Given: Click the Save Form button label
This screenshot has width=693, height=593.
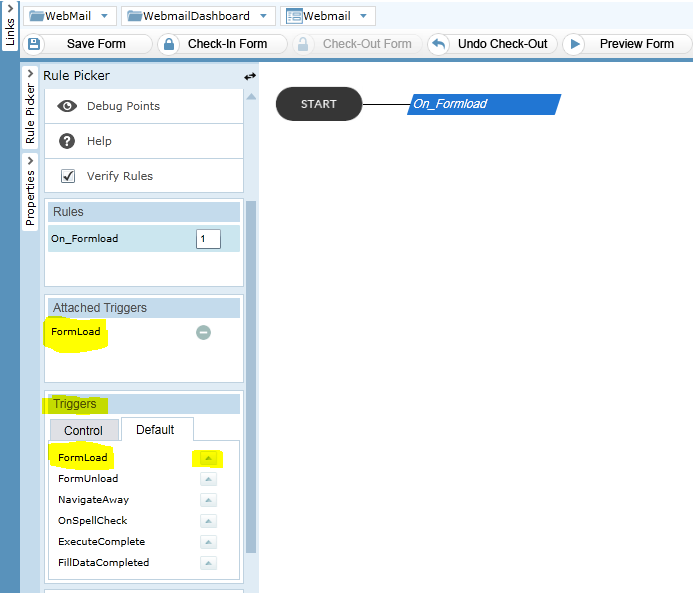Looking at the screenshot, I should point(96,44).
